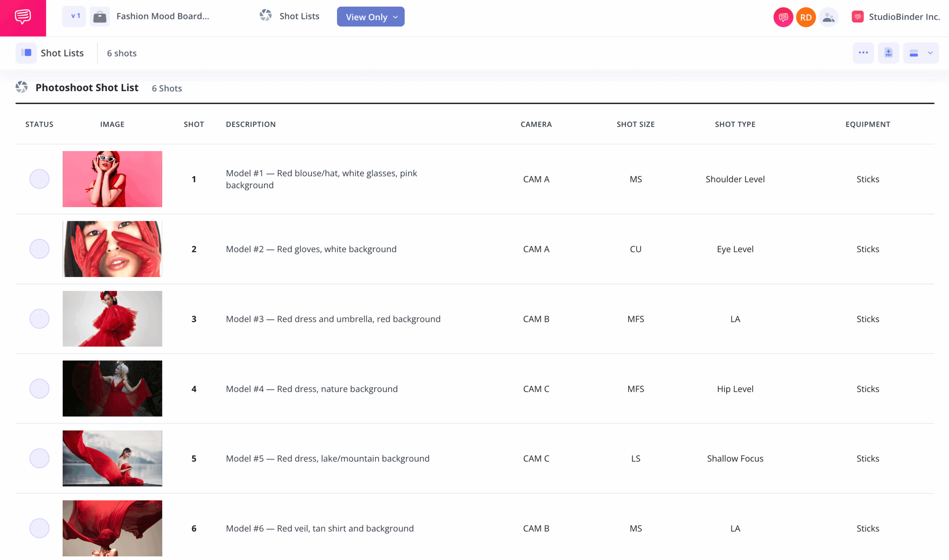Image resolution: width=949 pixels, height=560 pixels.
Task: Download the shot list as PDF
Action: pos(888,53)
